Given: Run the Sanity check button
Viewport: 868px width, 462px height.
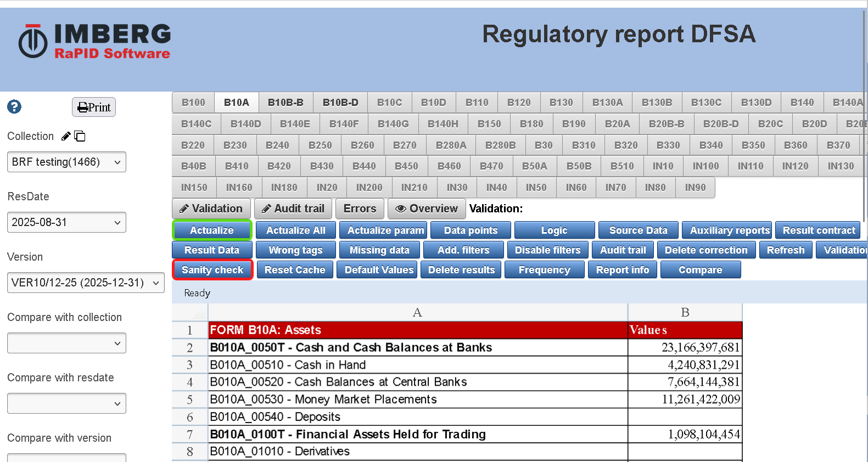Looking at the screenshot, I should [x=212, y=270].
